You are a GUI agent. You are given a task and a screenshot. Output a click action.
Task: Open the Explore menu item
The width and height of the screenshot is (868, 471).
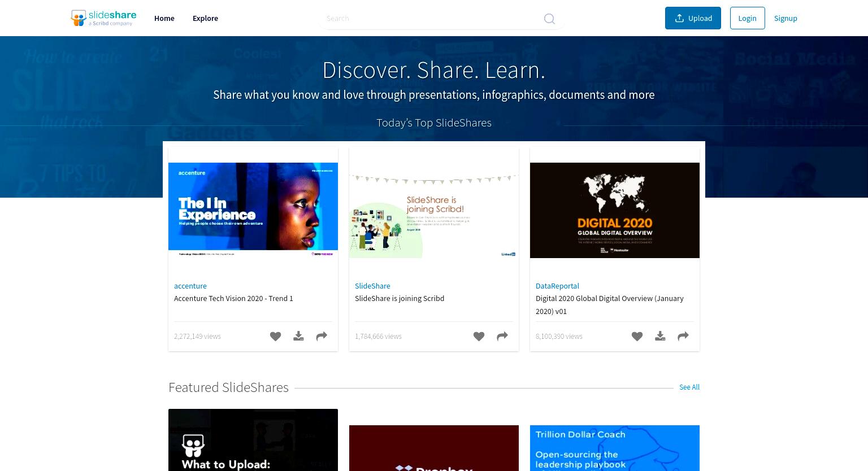pos(205,18)
